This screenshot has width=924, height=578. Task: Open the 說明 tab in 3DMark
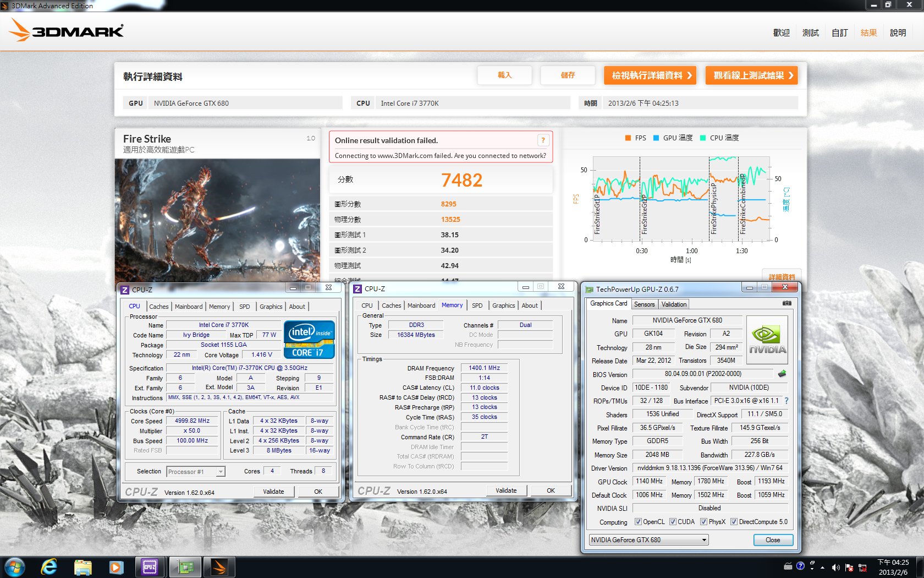[x=898, y=33]
